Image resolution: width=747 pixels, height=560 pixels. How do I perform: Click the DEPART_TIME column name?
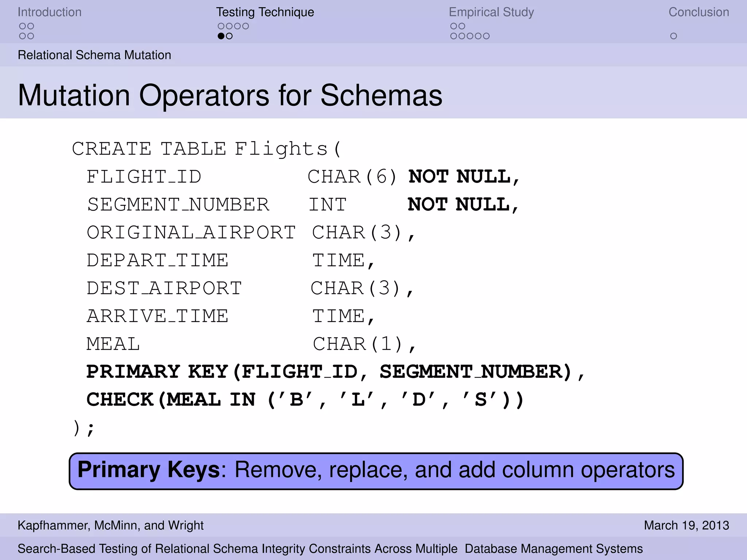[x=158, y=260]
